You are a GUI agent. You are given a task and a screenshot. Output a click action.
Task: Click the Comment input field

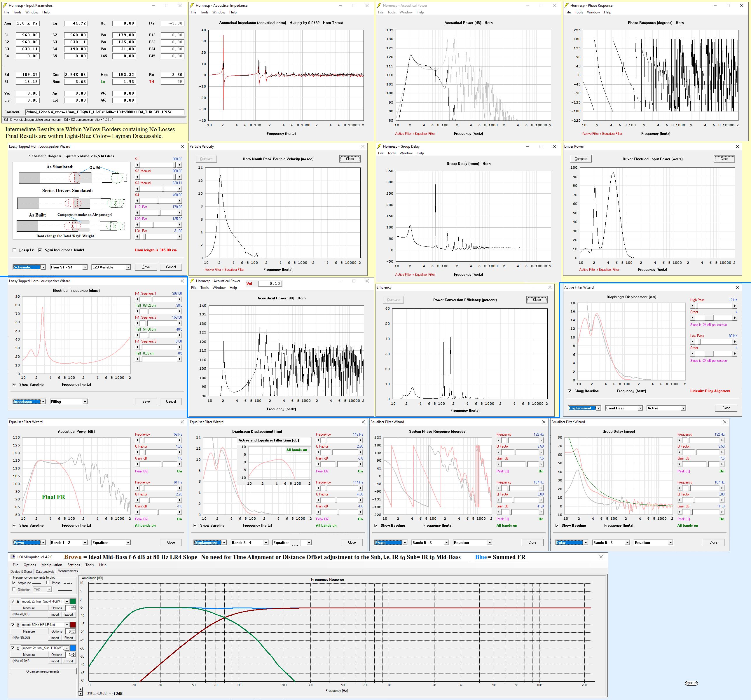point(105,112)
